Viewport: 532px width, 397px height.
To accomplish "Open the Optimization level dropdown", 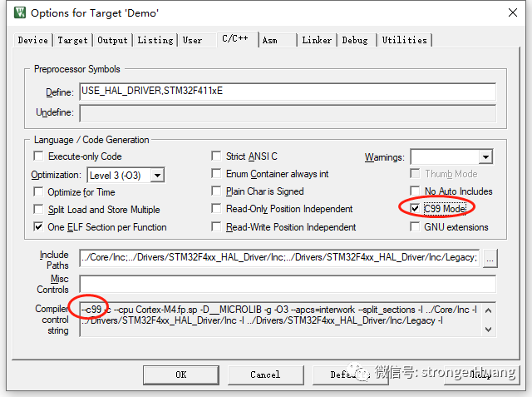I will point(157,176).
